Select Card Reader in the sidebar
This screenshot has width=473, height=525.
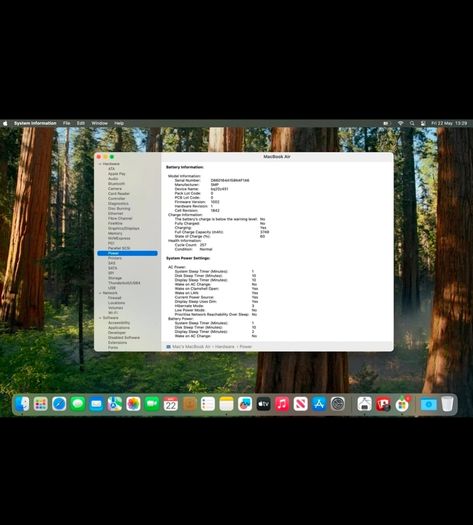tap(119, 194)
